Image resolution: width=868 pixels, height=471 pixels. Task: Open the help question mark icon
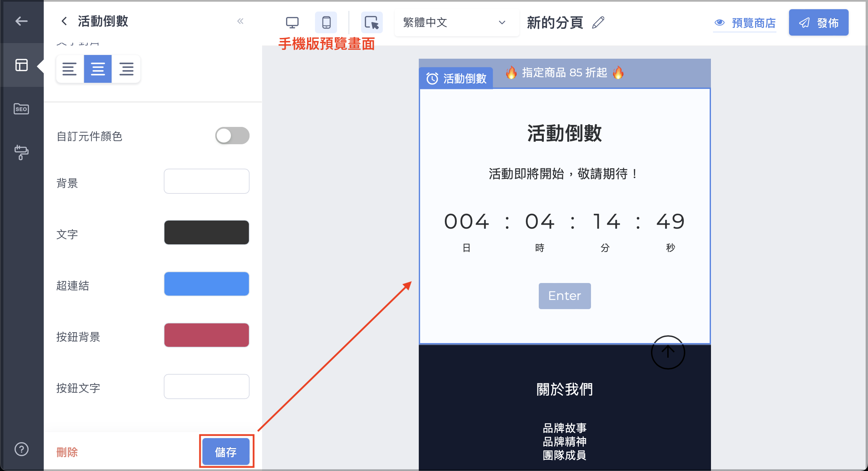[x=21, y=449]
